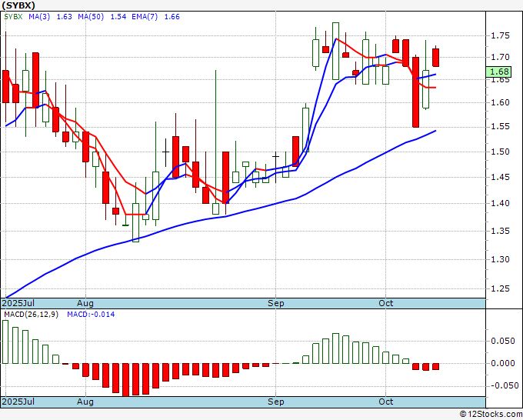Click the 1.45 price axis label
Screen dimensions: 523x420
coord(501,177)
